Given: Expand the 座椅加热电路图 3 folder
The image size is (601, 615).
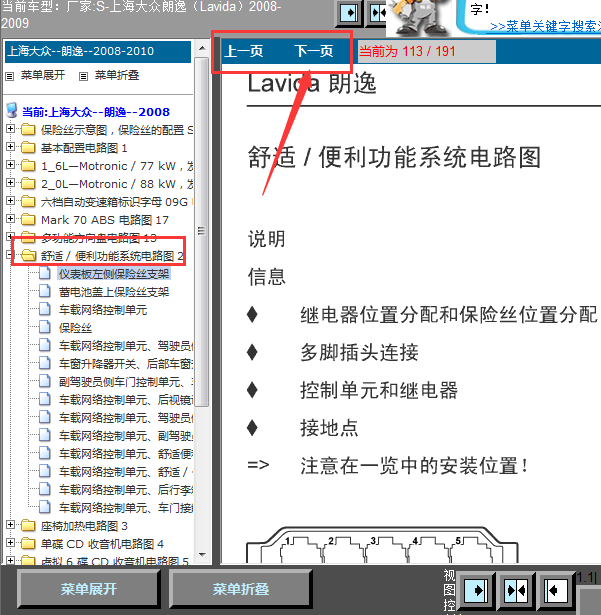Looking at the screenshot, I should tap(11, 525).
